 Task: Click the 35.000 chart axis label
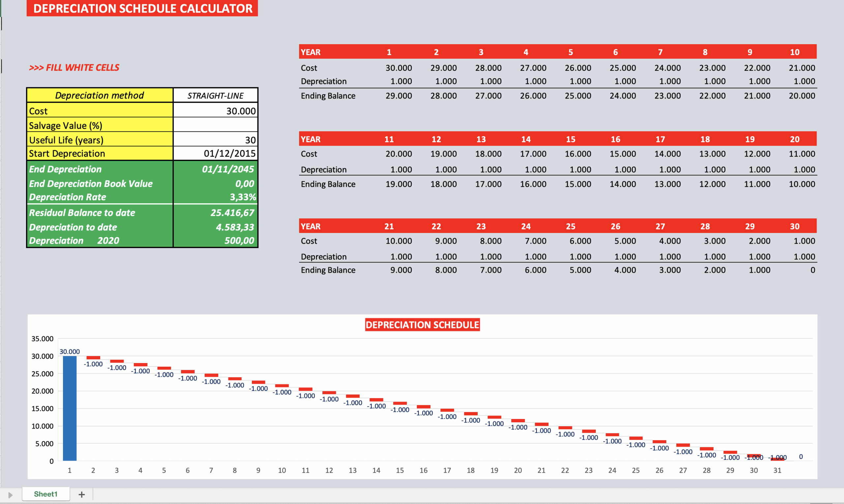pos(43,339)
